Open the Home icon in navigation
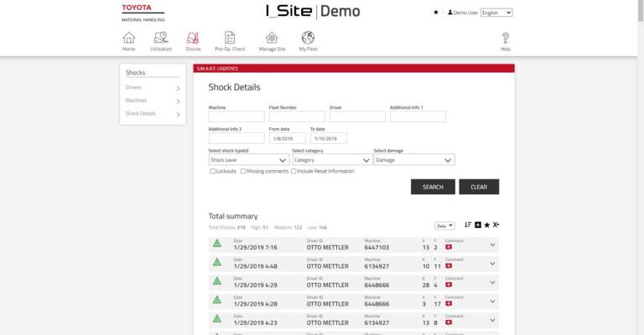Image resolution: width=644 pixels, height=335 pixels. coord(128,40)
